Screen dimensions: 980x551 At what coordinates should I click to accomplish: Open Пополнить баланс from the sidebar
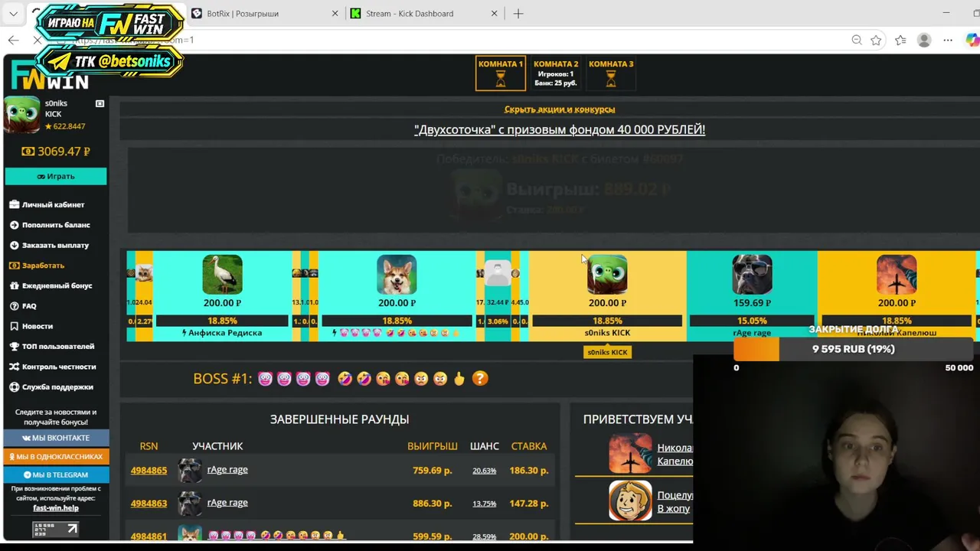click(50, 225)
